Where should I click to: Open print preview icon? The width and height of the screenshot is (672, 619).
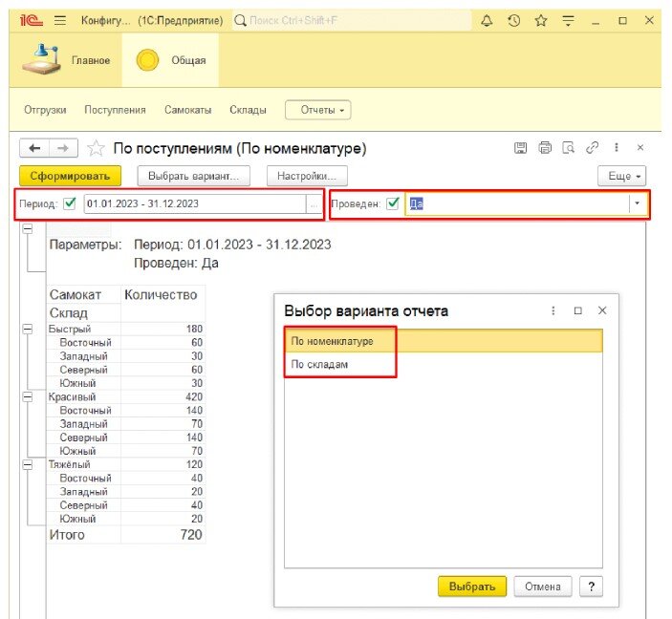(569, 148)
